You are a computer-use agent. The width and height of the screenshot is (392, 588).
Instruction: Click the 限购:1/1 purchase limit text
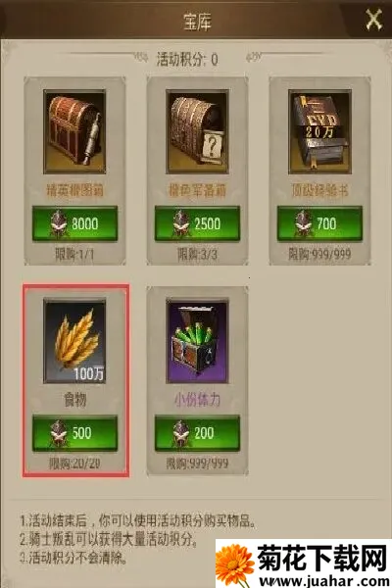(74, 255)
